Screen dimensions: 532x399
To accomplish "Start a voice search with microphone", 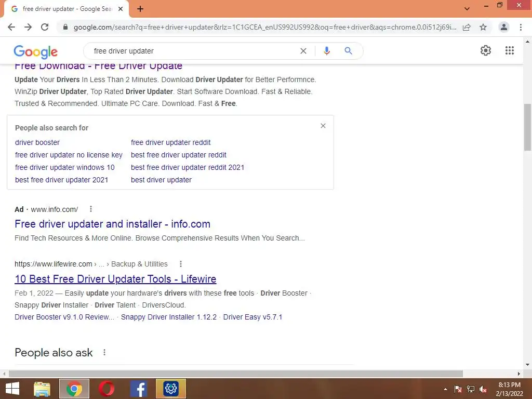I will (326, 51).
